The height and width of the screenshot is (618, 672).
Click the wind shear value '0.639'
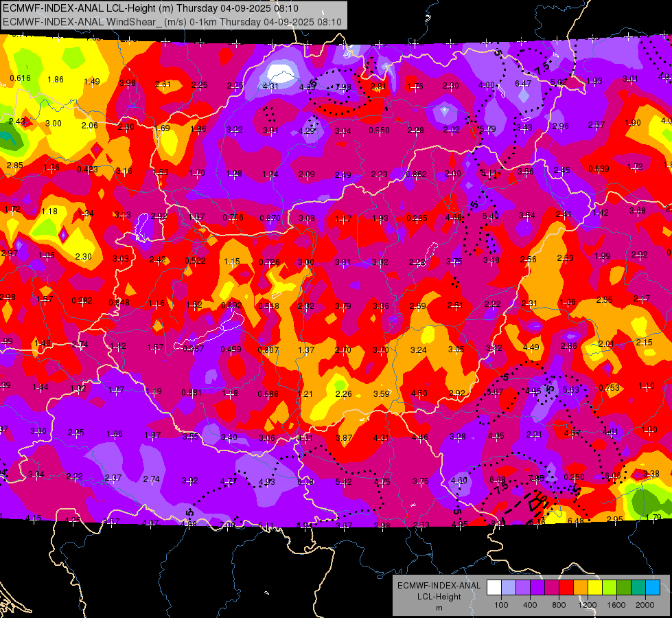click(x=599, y=168)
